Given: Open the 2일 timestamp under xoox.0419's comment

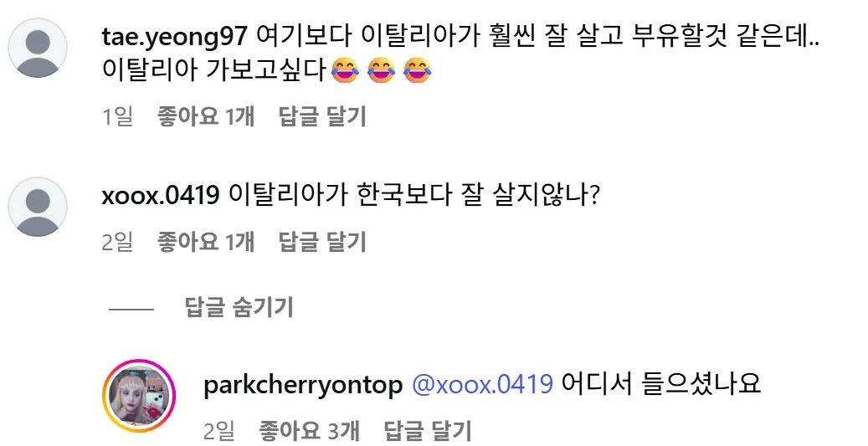Looking at the screenshot, I should (118, 242).
